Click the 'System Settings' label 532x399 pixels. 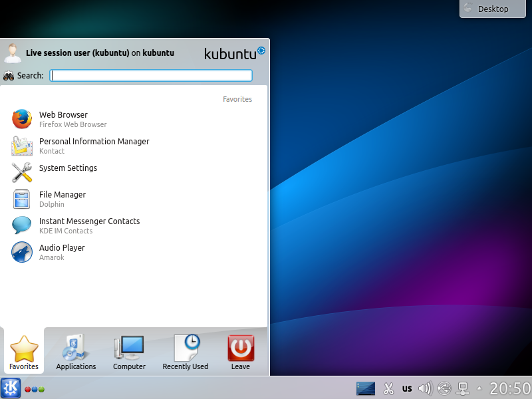point(68,168)
